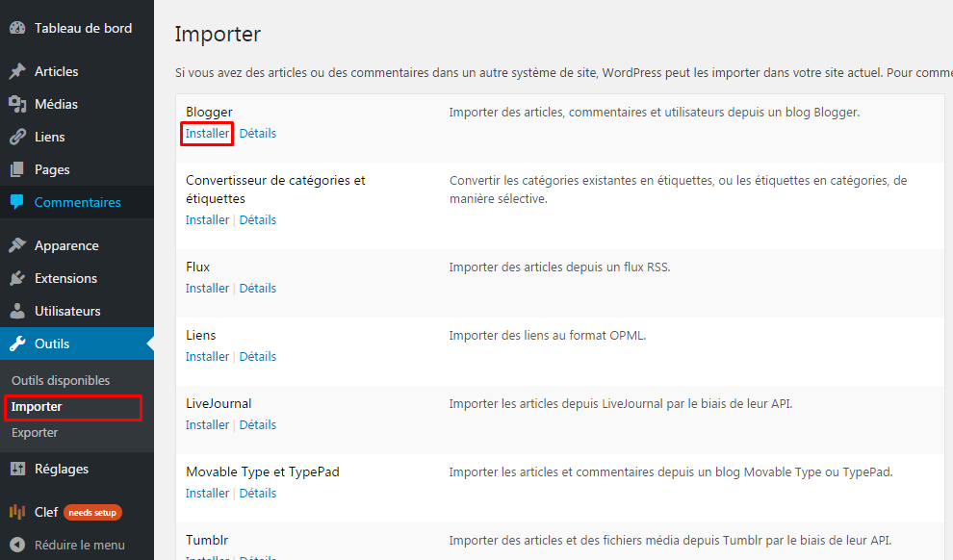Install the Blogger importer
The width and height of the screenshot is (953, 560).
coord(207,133)
